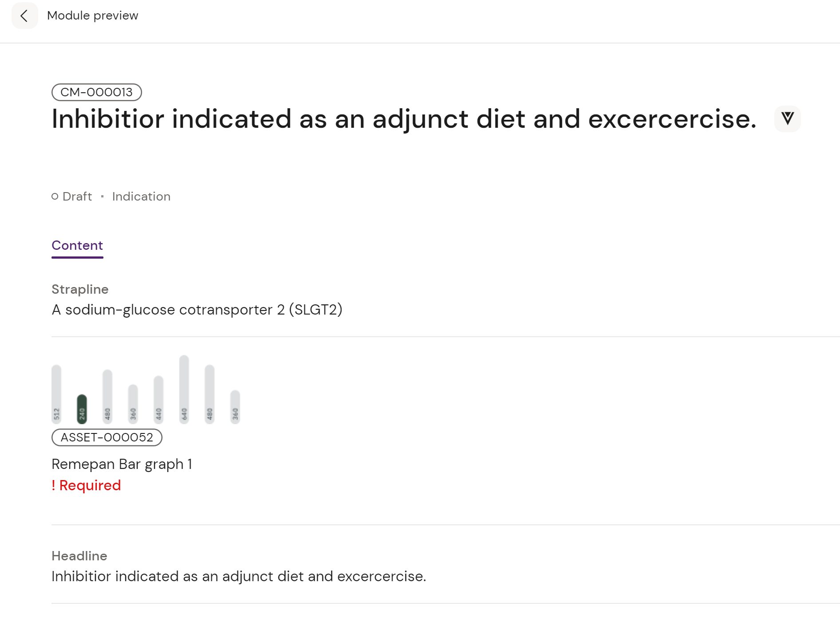
Task: Click the back arrow button
Action: pos(24,16)
